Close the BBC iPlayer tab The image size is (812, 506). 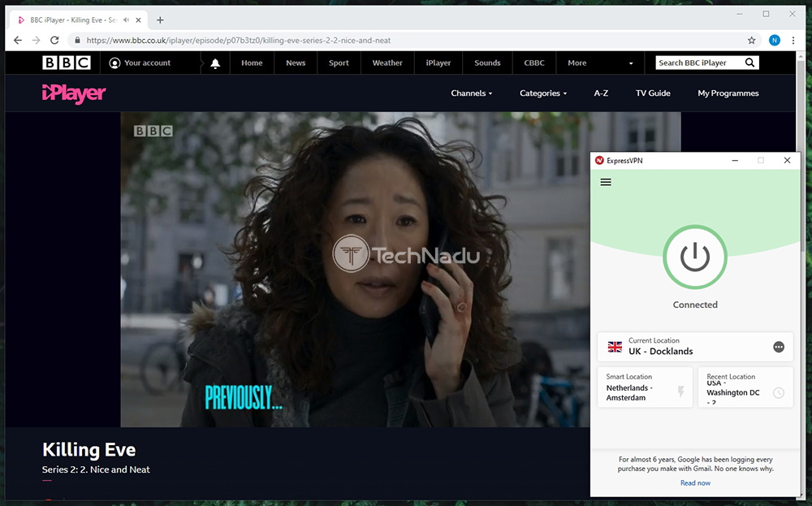tap(138, 20)
